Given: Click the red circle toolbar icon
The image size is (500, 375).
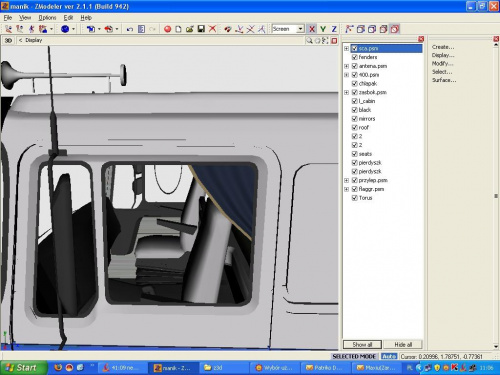Looking at the screenshot, I should tap(168, 29).
